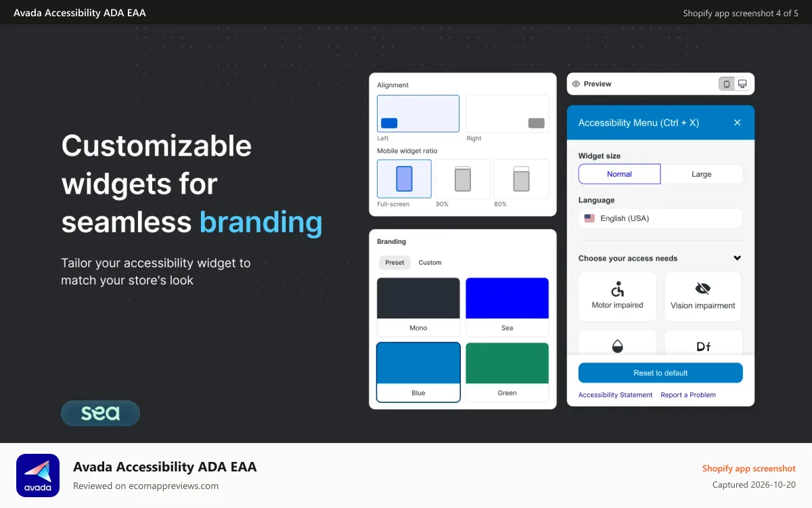Switch to the Custom branding tab
This screenshot has height=508, width=812.
[x=430, y=263]
